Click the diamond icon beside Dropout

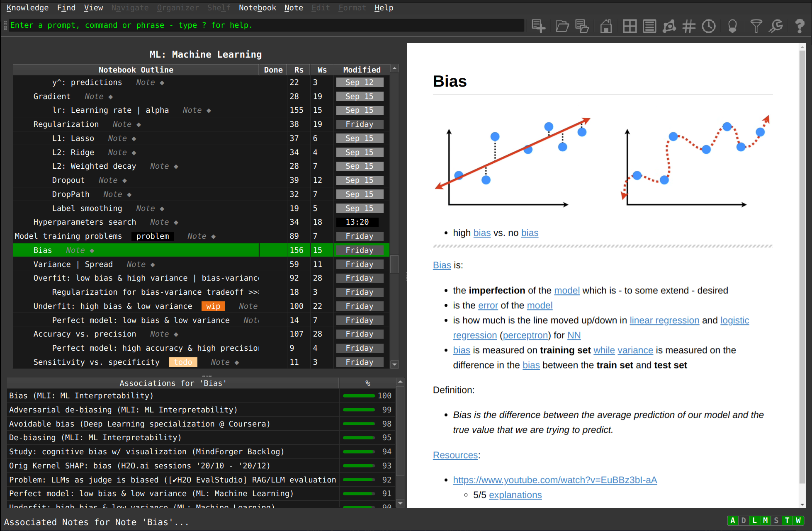click(125, 180)
